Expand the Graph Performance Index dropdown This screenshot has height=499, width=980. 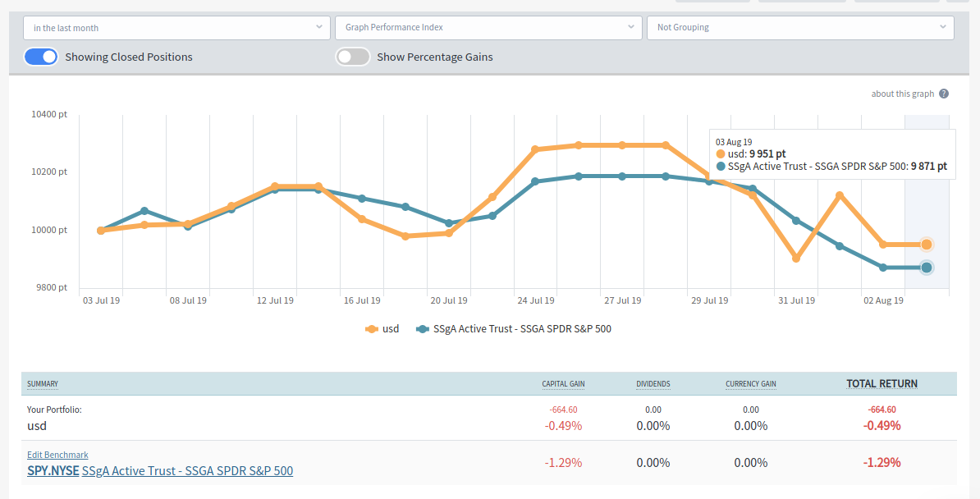488,27
